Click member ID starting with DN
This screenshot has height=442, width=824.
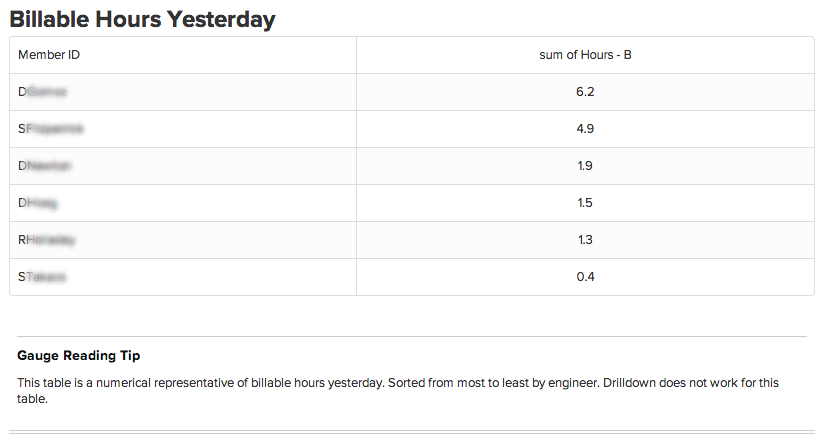pyautogui.click(x=44, y=166)
